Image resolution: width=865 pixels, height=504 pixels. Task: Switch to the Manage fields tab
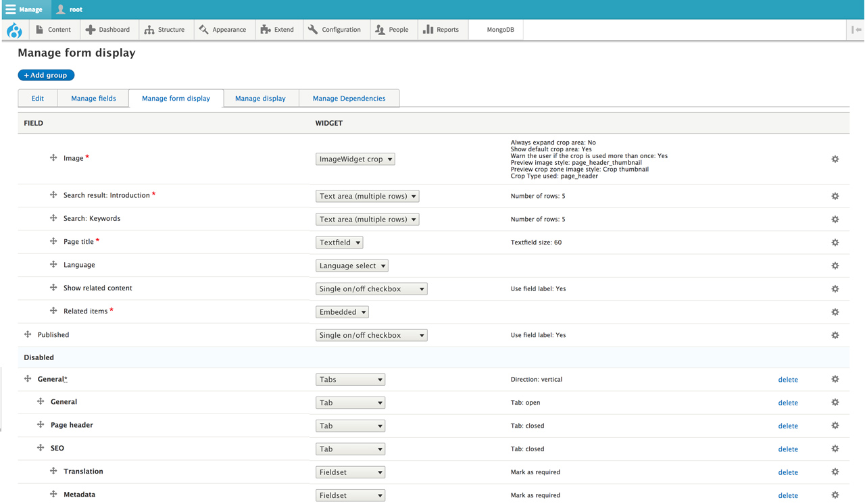coord(93,99)
